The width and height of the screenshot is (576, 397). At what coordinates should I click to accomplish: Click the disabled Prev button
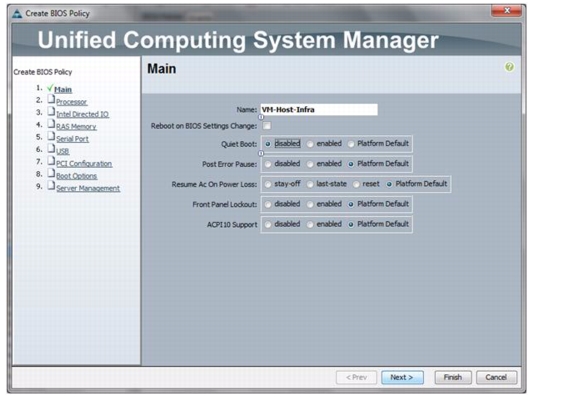pos(356,377)
